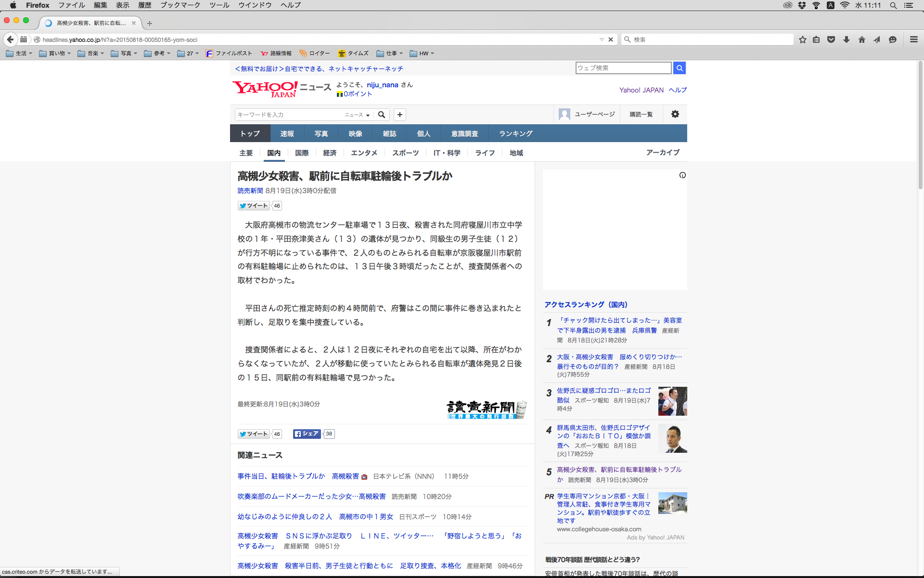Select the 経済 category tab
Viewport: 924px width, 578px height.
(x=330, y=153)
